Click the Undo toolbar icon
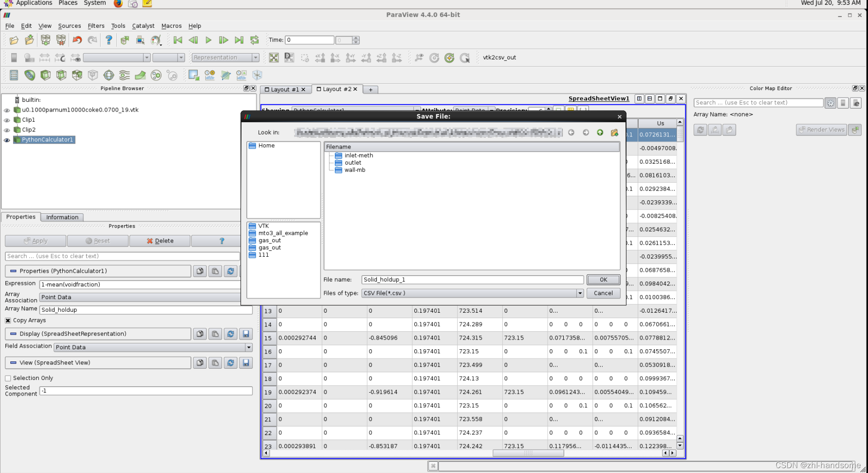868x473 pixels. click(76, 40)
